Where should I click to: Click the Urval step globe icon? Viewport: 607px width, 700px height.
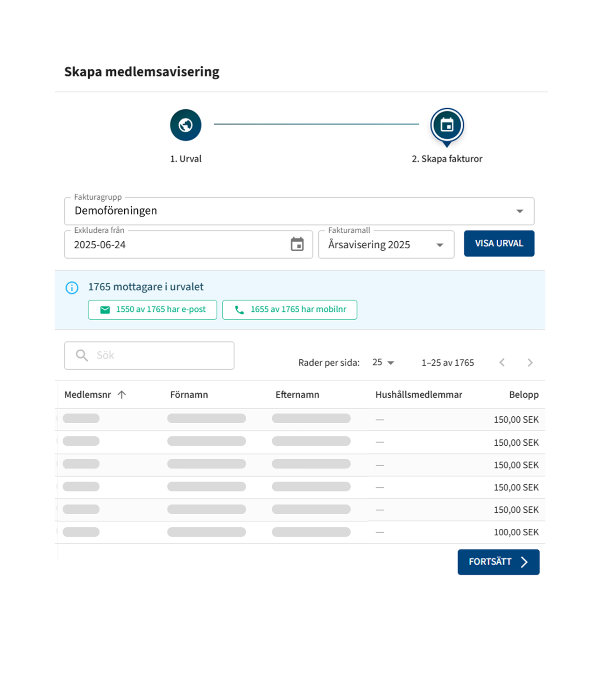point(185,125)
